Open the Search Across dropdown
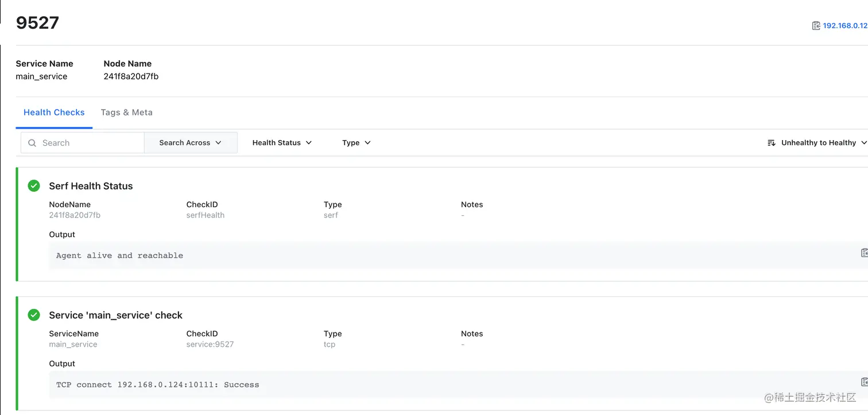Image resolution: width=868 pixels, height=415 pixels. 191,143
